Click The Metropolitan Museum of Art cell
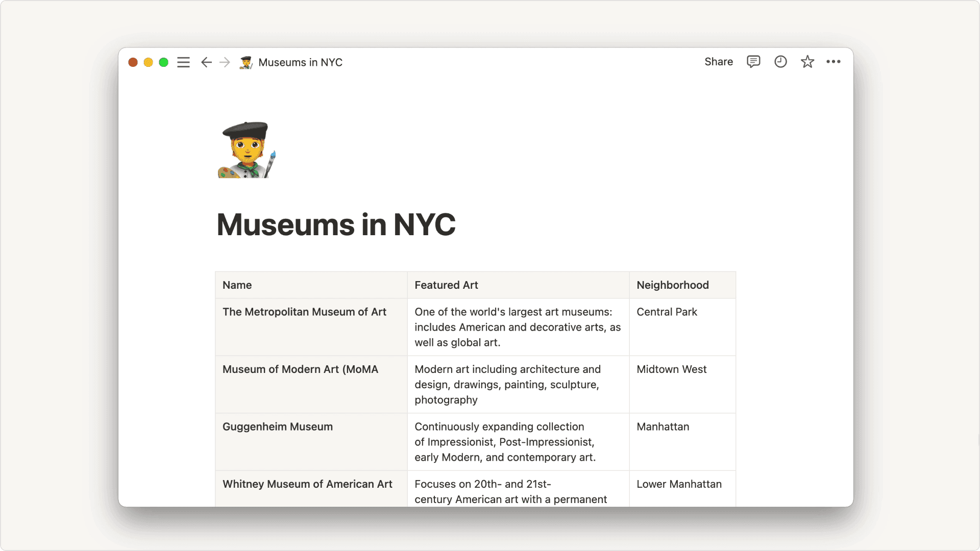This screenshot has height=551, width=980. click(x=305, y=312)
